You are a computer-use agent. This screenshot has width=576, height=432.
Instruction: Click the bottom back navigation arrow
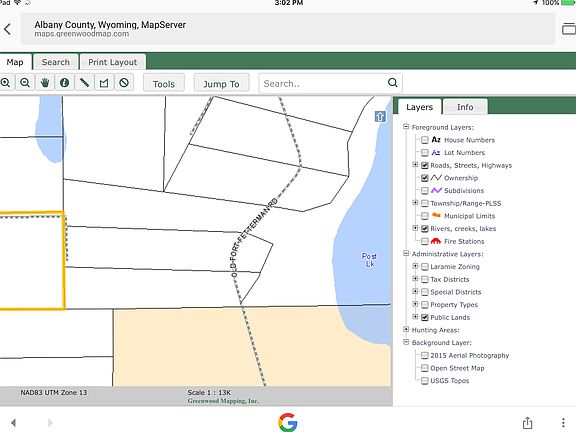[x=13, y=422]
